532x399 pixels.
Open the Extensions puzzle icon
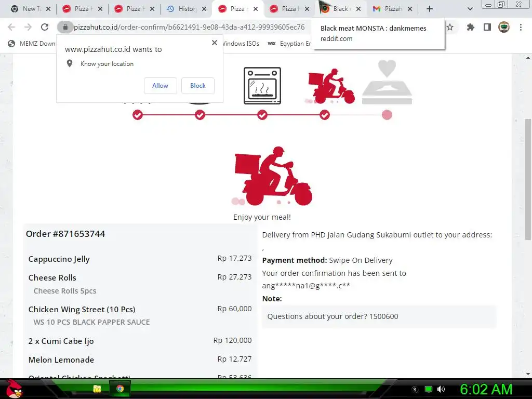pyautogui.click(x=470, y=27)
